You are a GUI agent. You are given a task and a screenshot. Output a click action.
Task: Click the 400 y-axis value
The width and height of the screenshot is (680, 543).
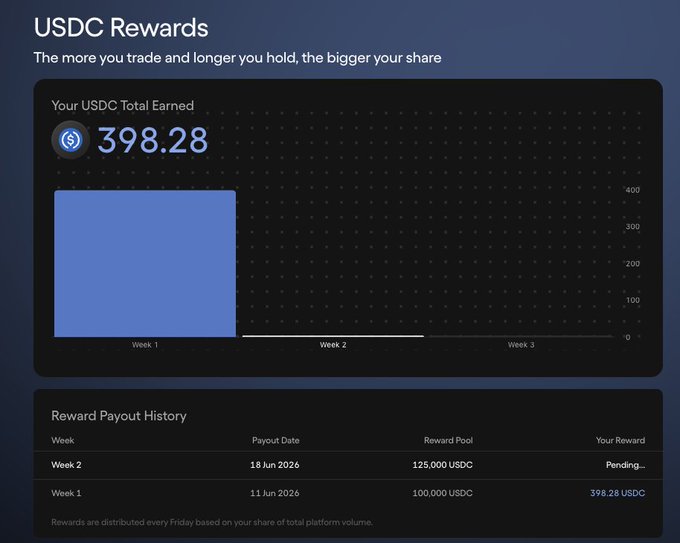pos(632,190)
